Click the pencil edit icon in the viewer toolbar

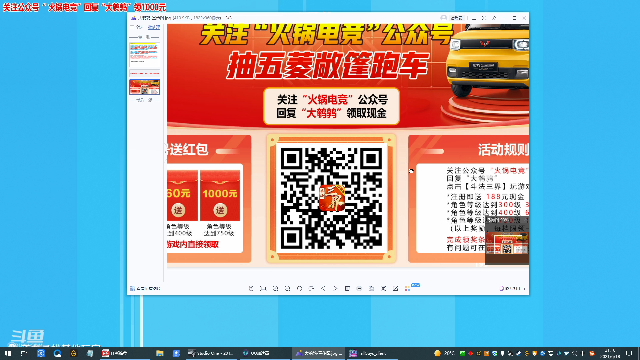[396, 288]
